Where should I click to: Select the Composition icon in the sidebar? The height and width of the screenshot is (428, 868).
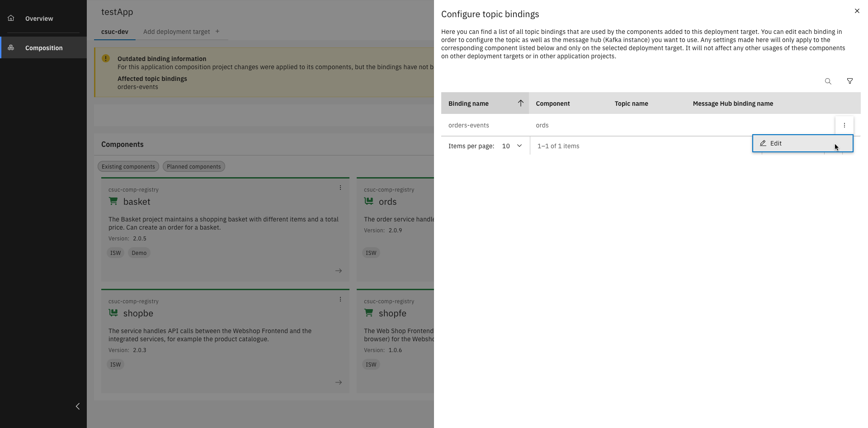coord(11,47)
